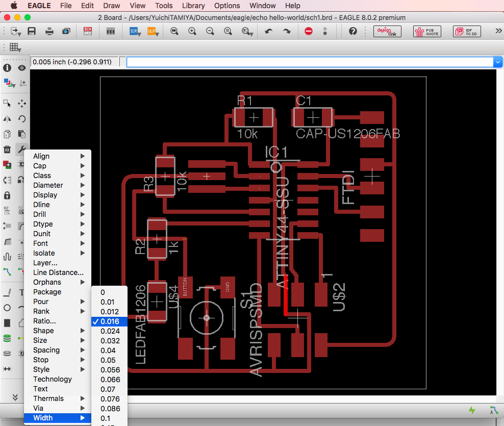Zoom in on the board view
Viewport: 504px width, 426px height.
pos(192,31)
